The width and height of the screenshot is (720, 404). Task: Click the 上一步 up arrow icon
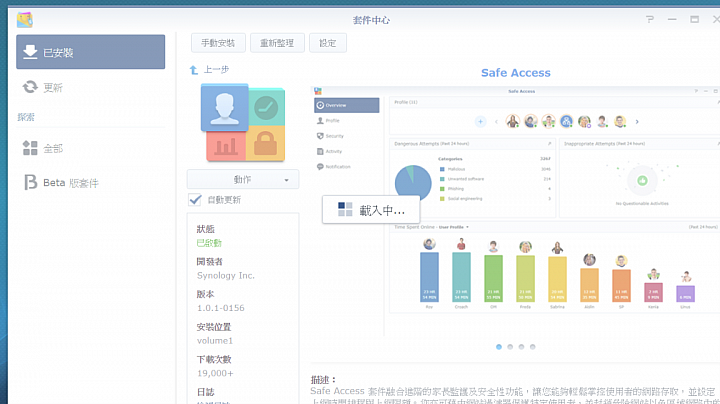tap(194, 70)
